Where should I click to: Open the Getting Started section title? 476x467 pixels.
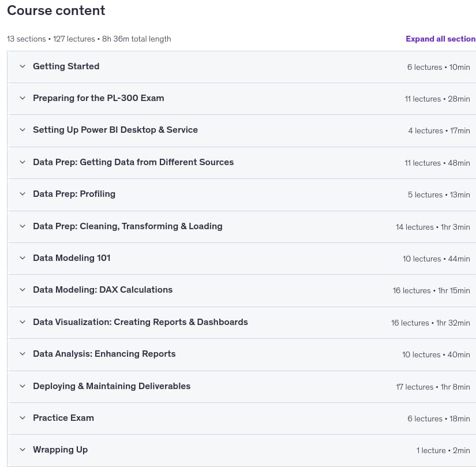66,66
